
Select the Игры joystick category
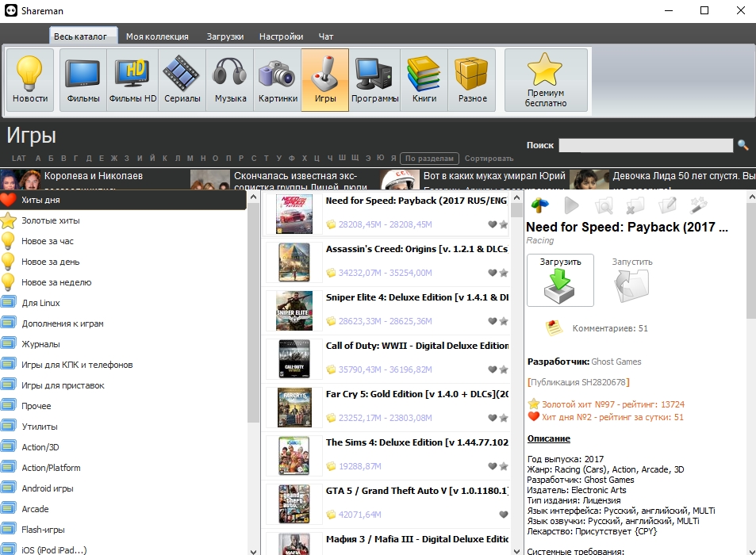pos(325,80)
